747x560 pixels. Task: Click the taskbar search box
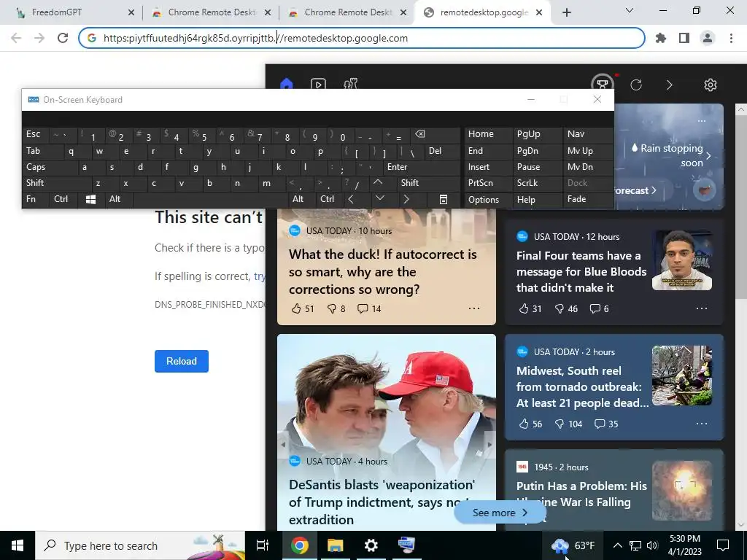(x=139, y=545)
